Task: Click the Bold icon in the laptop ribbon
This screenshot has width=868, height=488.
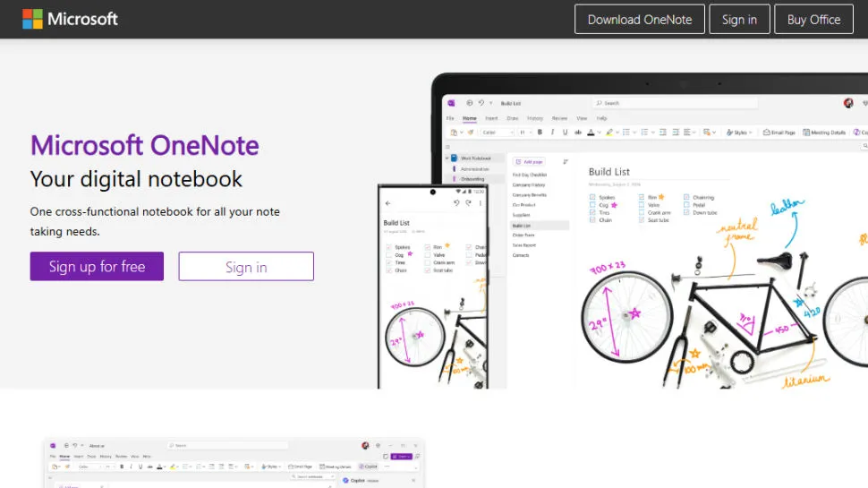Action: click(540, 133)
